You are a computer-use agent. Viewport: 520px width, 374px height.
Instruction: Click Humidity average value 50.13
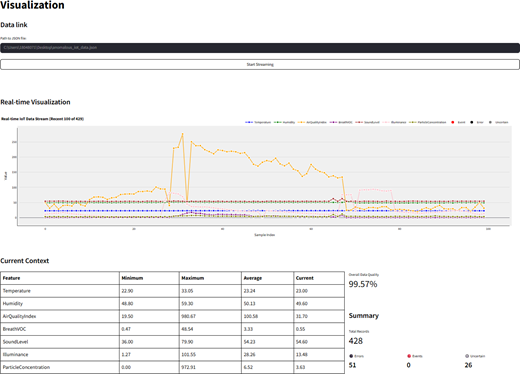tap(249, 303)
